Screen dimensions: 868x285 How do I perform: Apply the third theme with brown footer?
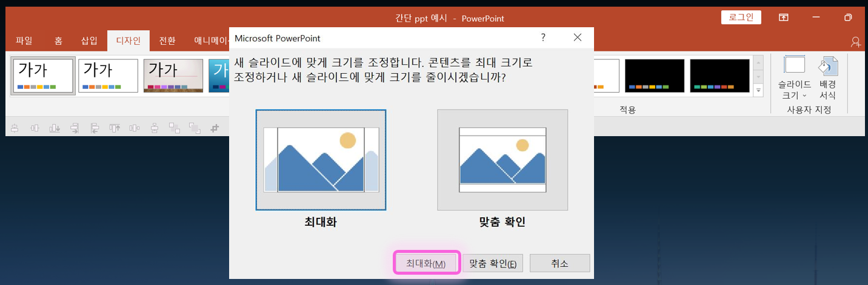point(173,76)
